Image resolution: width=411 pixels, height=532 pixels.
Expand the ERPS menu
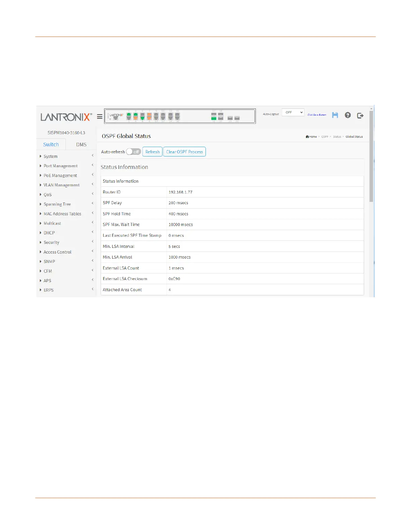66,290
